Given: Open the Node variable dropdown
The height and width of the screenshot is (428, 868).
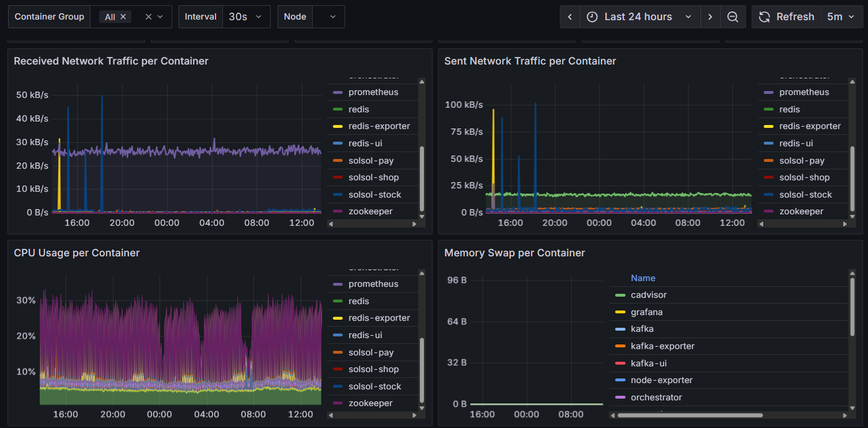Looking at the screenshot, I should 328,17.
